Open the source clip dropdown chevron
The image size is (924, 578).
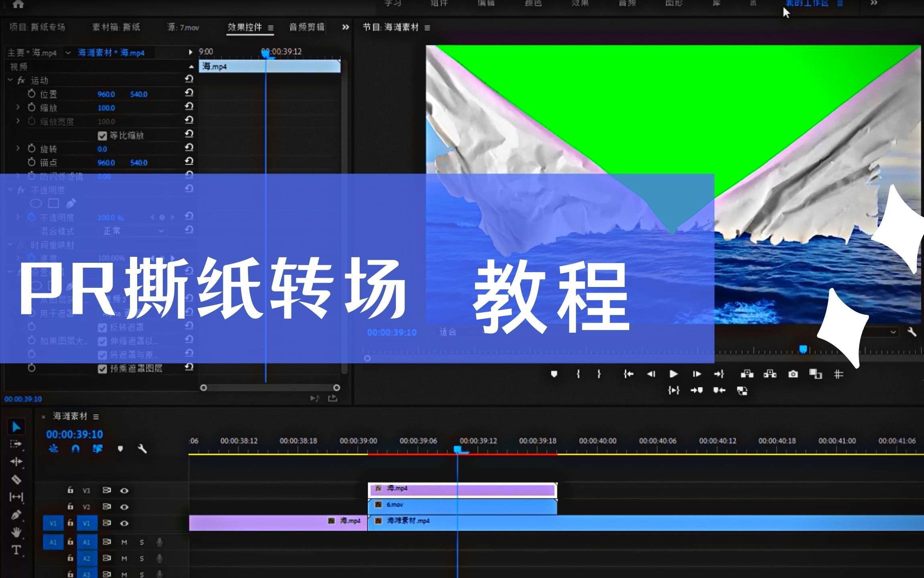click(68, 53)
